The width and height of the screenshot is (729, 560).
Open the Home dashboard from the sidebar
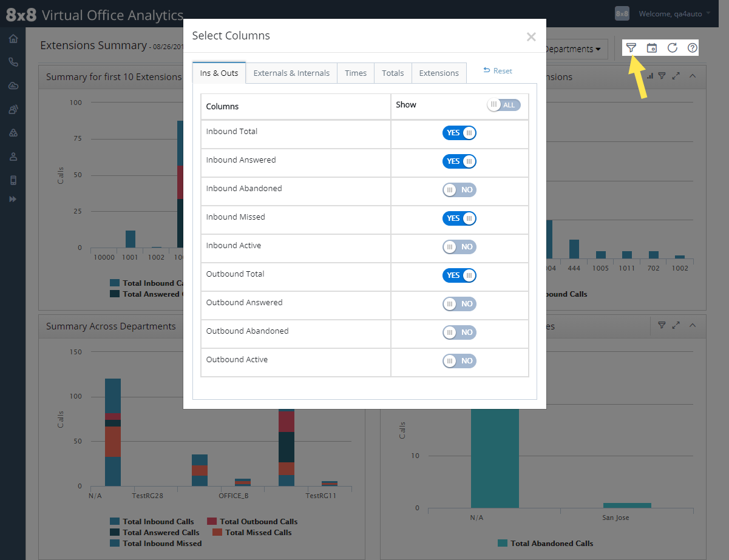(x=13, y=38)
